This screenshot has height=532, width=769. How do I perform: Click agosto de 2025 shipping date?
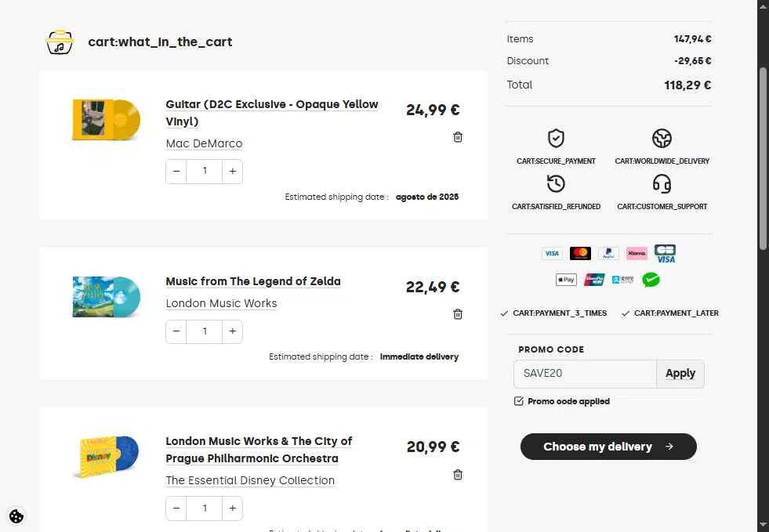[x=427, y=197]
